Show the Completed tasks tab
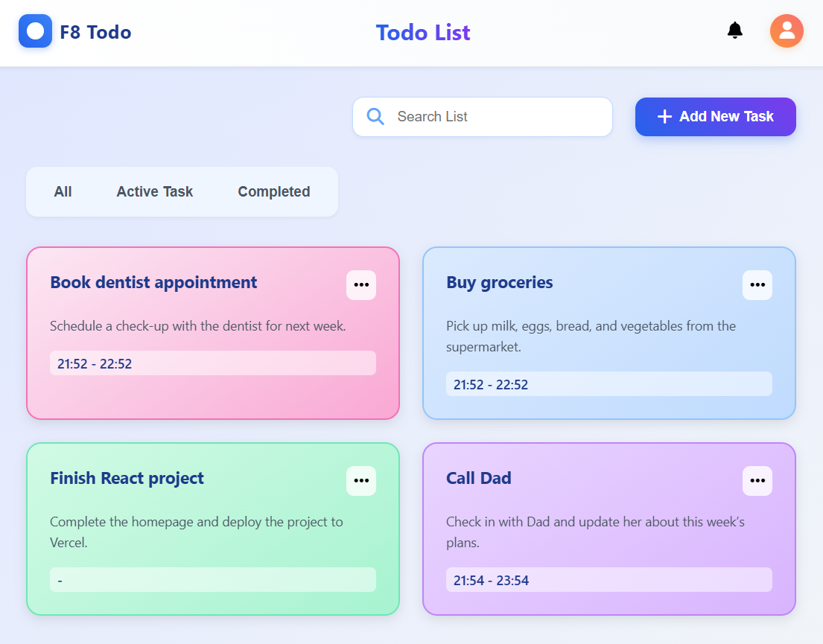 coord(274,191)
